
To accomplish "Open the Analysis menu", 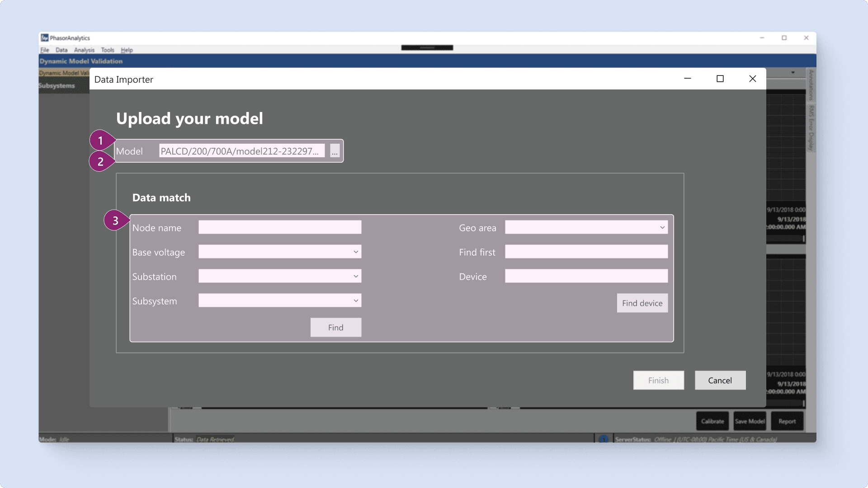I will 84,50.
